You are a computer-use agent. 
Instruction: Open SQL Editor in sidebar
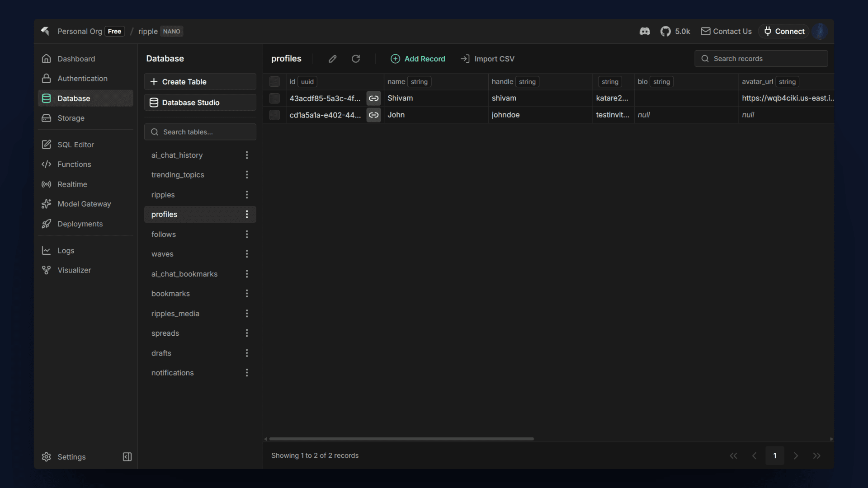[x=75, y=145]
